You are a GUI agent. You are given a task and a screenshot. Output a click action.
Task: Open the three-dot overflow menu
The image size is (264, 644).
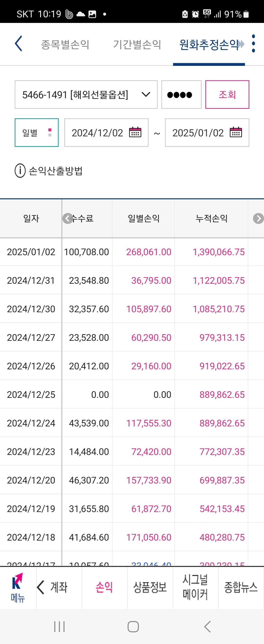[253, 44]
